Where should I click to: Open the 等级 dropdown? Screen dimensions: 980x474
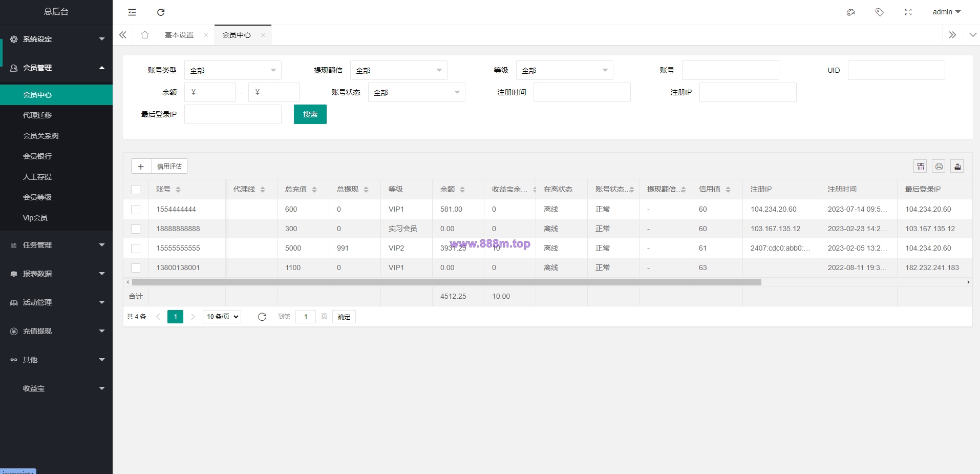click(x=565, y=70)
